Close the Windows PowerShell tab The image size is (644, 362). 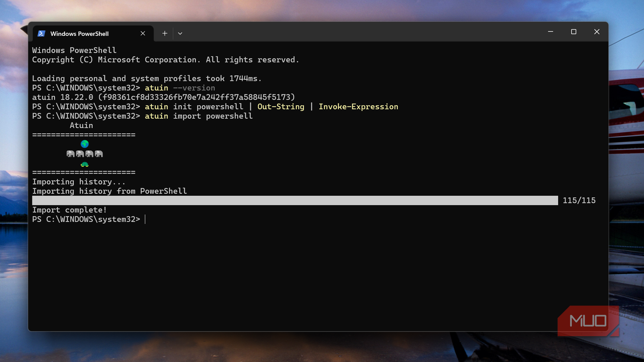point(143,34)
